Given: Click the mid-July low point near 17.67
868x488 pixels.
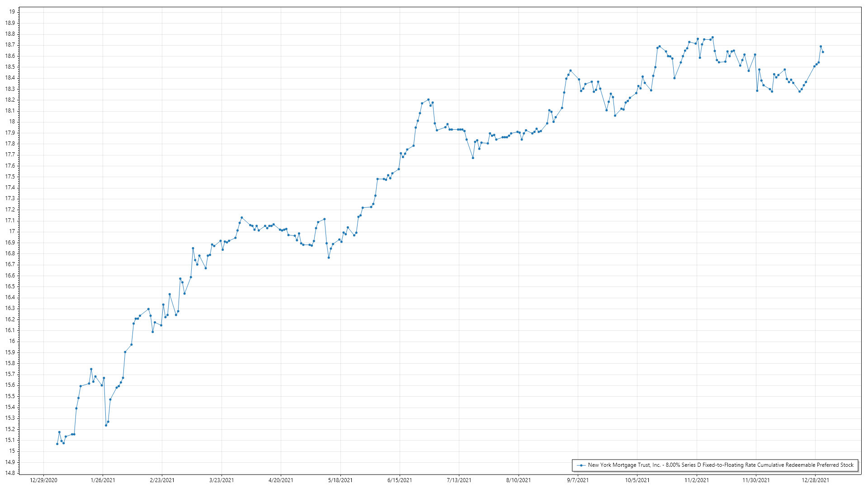Looking at the screenshot, I should pyautogui.click(x=473, y=158).
